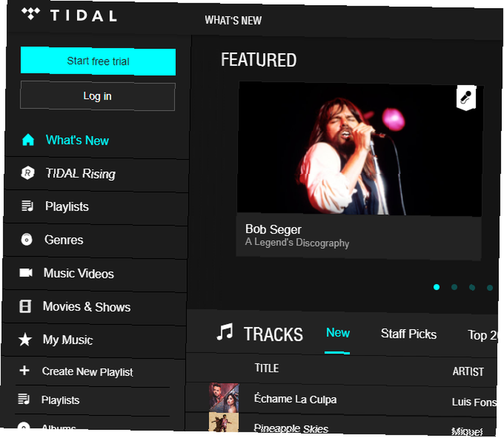Open Music Videos section

coord(79,273)
